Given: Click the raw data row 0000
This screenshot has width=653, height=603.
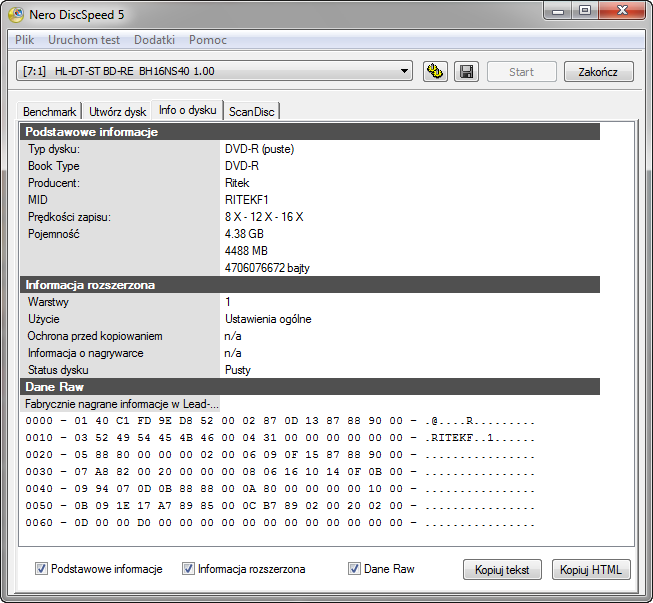Looking at the screenshot, I should tap(280, 421).
